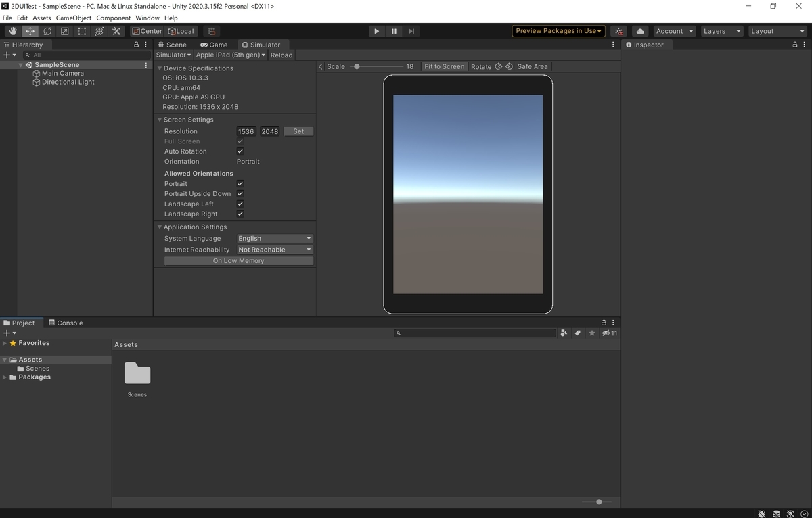Viewport: 812px width, 518px height.
Task: Collapse Device Specifications section
Action: tap(160, 68)
